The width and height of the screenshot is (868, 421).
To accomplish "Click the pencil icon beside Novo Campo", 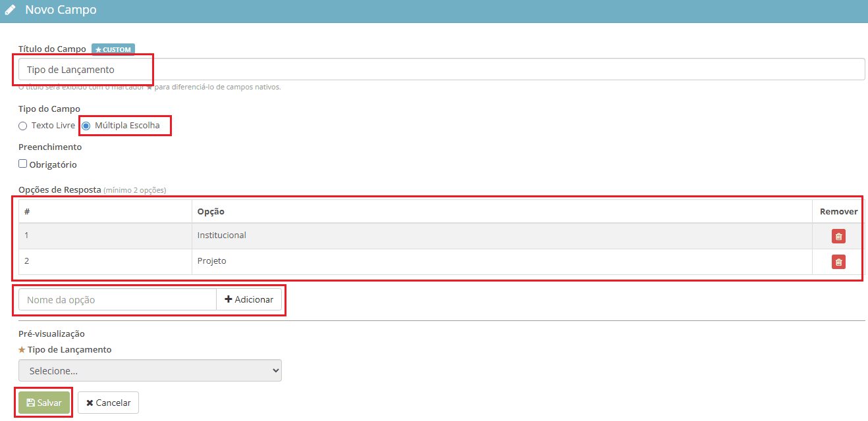I will (11, 11).
